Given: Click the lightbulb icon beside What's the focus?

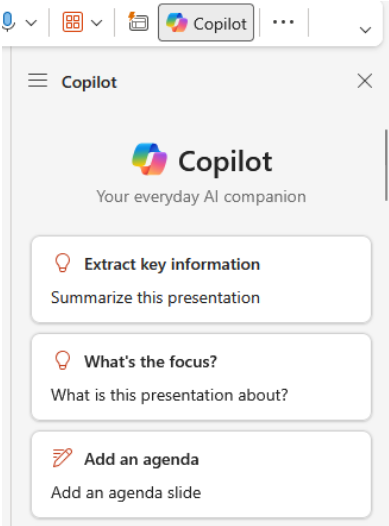Looking at the screenshot, I should point(62,360).
